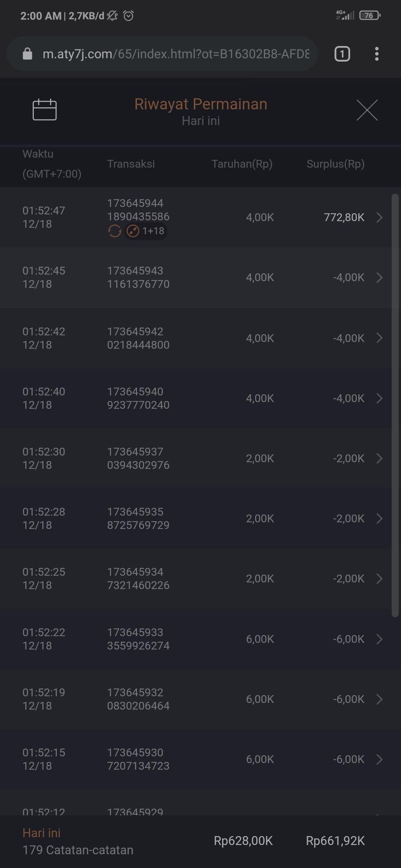Tap the Riwayat Permainan title
Image resolution: width=401 pixels, height=868 pixels.
200,104
